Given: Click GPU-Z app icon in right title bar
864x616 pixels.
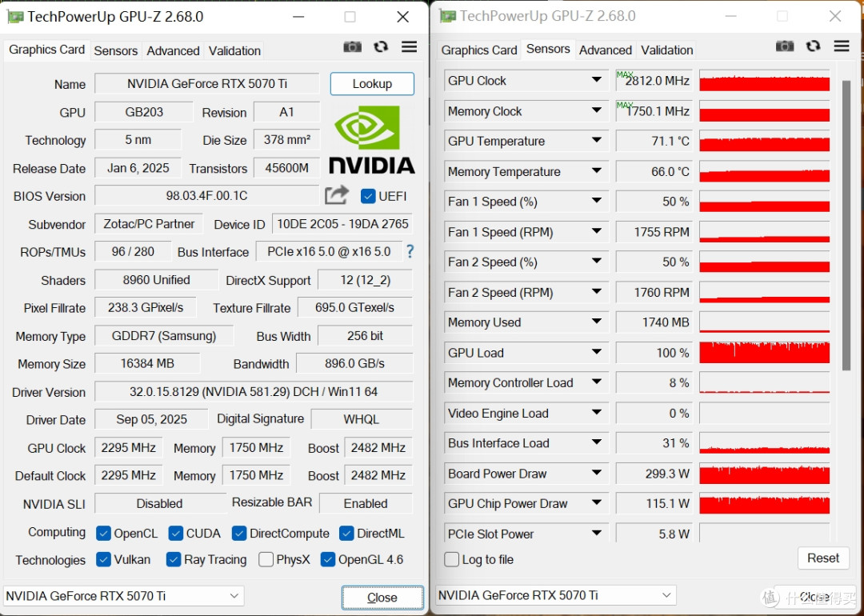Looking at the screenshot, I should tap(447, 16).
